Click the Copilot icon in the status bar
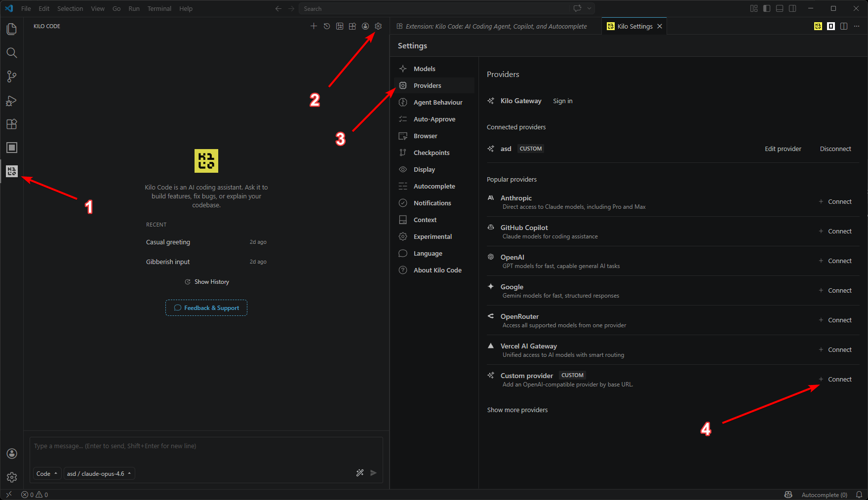The image size is (868, 500). coord(789,495)
